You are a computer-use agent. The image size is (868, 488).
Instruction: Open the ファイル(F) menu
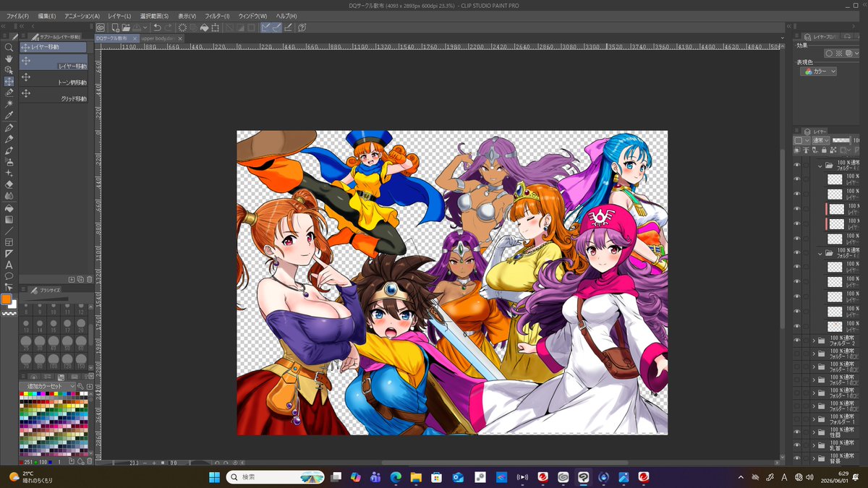point(17,16)
